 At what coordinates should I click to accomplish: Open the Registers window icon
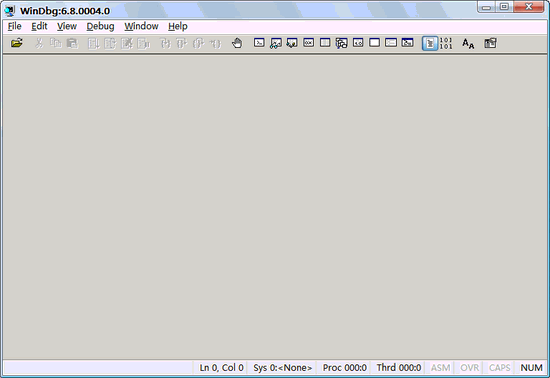click(x=309, y=43)
